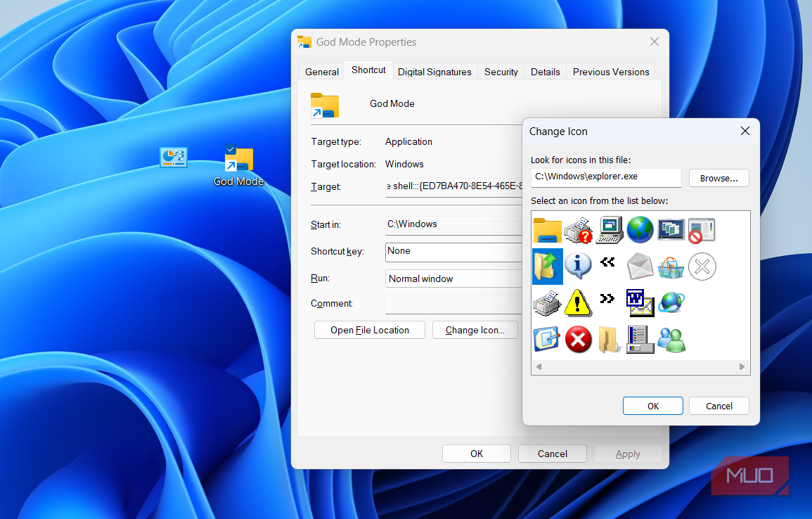Pick the gray circled X icon
The height and width of the screenshot is (519, 812).
[702, 267]
